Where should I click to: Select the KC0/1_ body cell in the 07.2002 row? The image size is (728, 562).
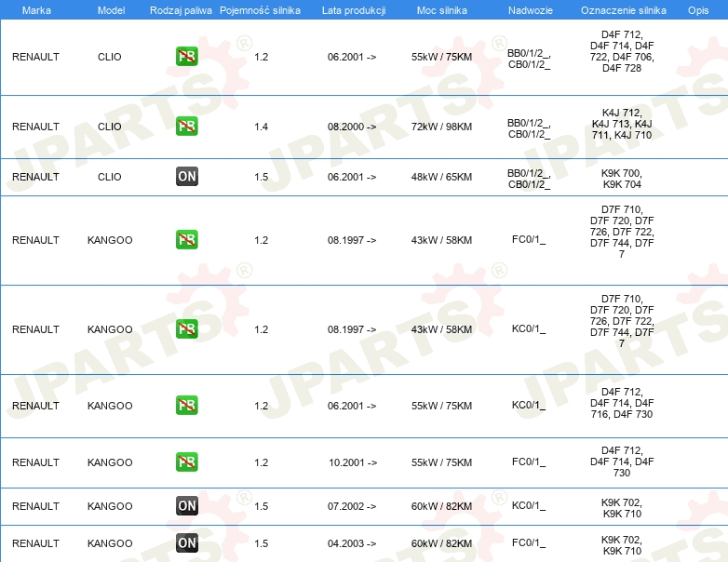529,505
